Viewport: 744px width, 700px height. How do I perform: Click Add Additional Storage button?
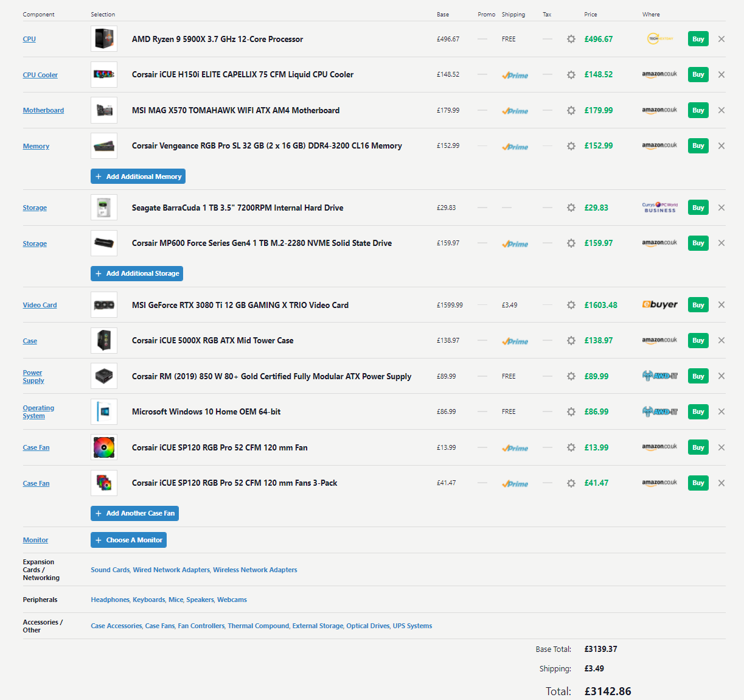pyautogui.click(x=137, y=273)
